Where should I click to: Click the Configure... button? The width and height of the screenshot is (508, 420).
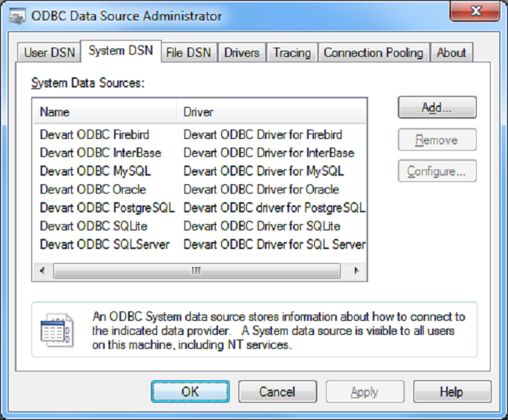(x=437, y=171)
